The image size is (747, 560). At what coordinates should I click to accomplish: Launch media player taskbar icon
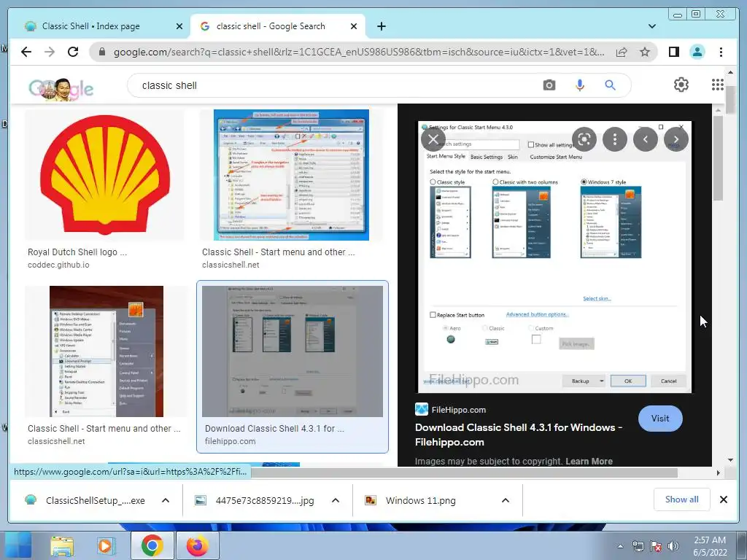click(x=105, y=546)
